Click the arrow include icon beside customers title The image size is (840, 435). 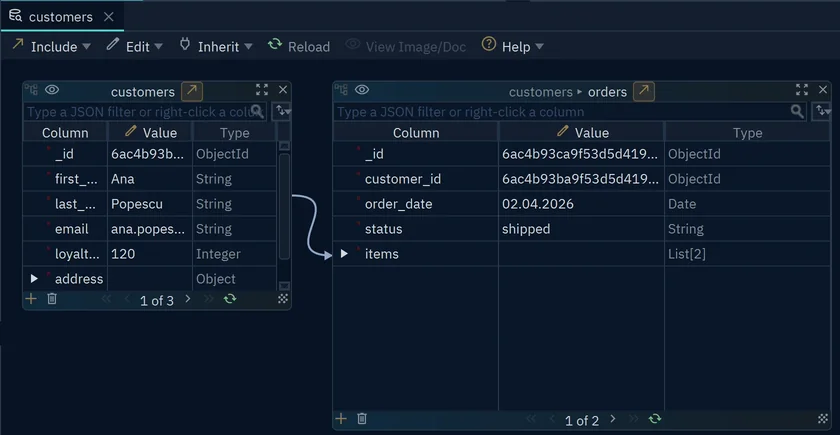pyautogui.click(x=192, y=92)
